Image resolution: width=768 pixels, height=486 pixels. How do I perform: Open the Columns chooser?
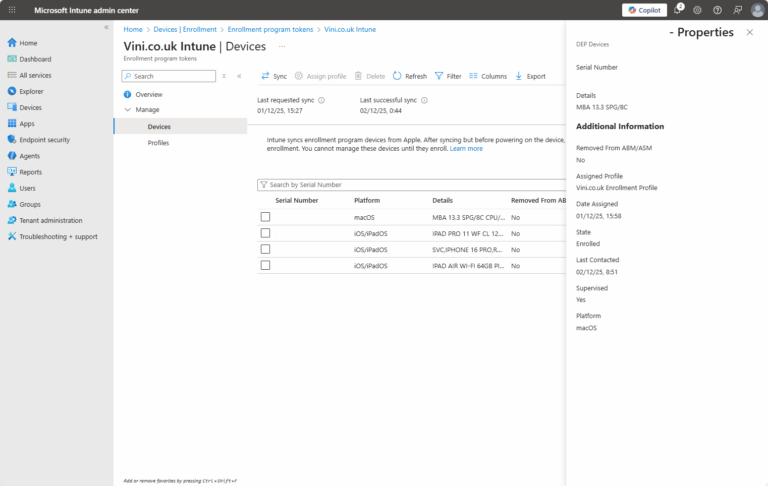(488, 76)
